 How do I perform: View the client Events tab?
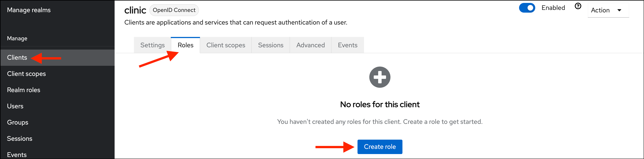pyautogui.click(x=347, y=45)
